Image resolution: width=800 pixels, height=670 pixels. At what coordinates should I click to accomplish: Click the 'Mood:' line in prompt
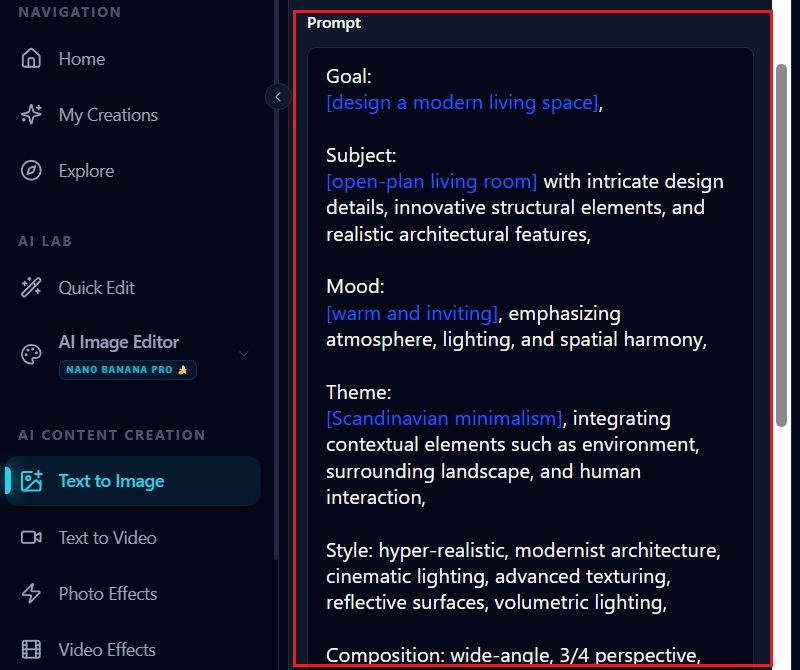pos(355,286)
